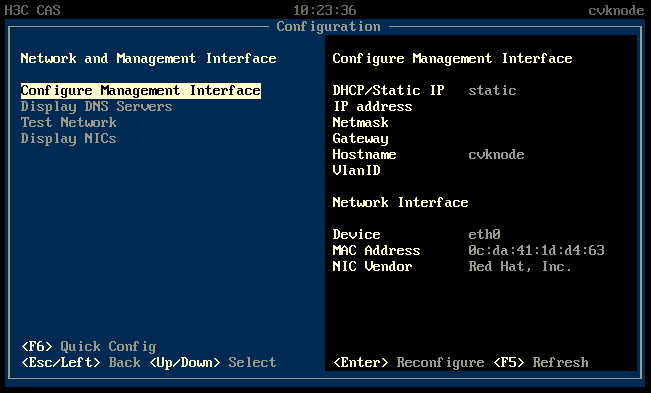651x393 pixels.
Task: Click the Gateway field label
Action: coord(360,139)
